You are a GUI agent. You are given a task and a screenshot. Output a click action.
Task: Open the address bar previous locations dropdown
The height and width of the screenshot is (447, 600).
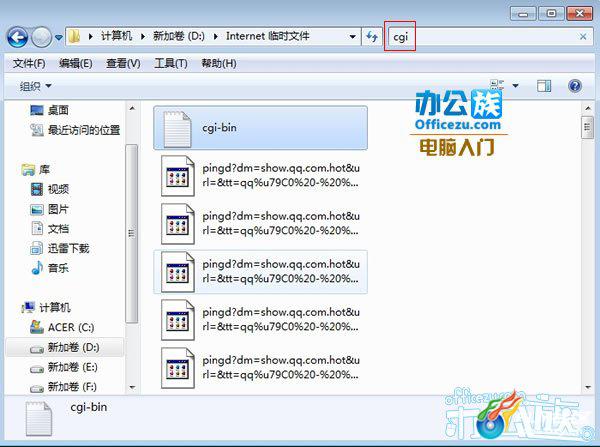(352, 37)
